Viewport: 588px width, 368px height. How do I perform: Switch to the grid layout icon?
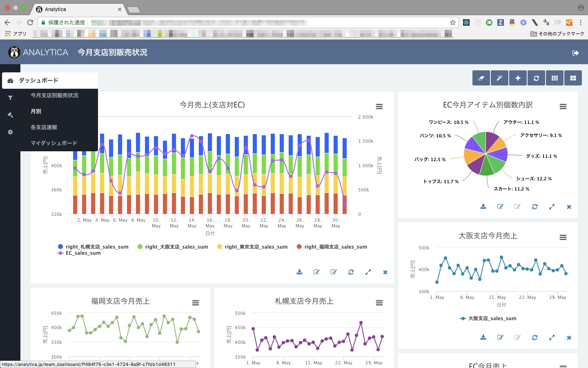[555, 78]
